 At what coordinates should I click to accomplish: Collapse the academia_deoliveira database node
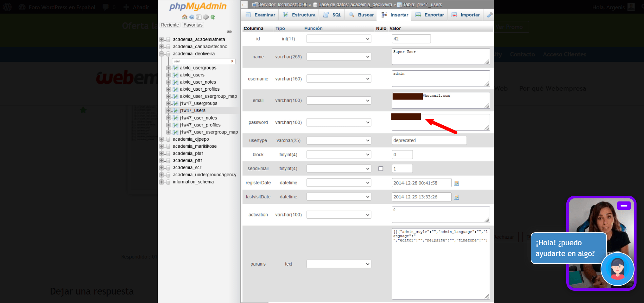click(162, 54)
